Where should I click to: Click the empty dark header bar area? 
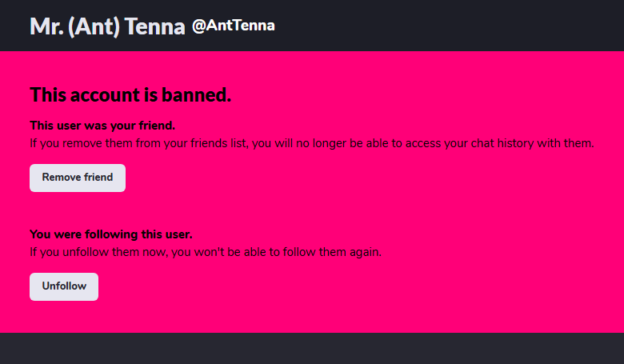pos(448,26)
